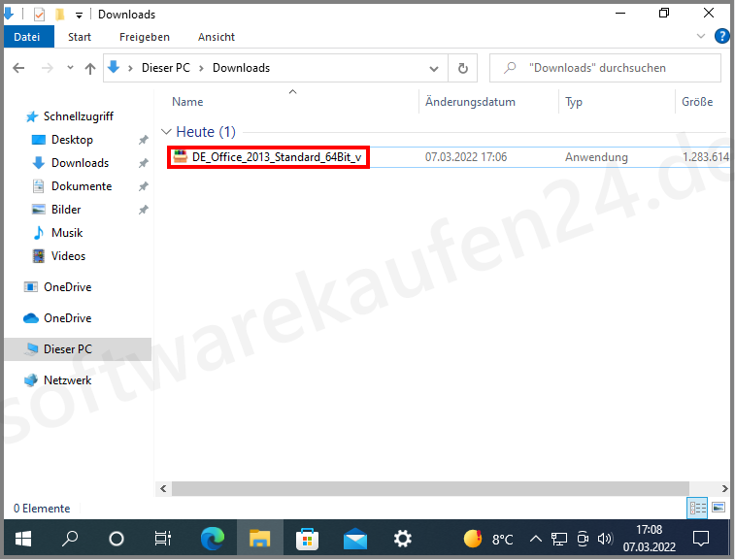This screenshot has width=735, height=560.
Task: Click the pin icon next to Downloads
Action: pos(144,163)
